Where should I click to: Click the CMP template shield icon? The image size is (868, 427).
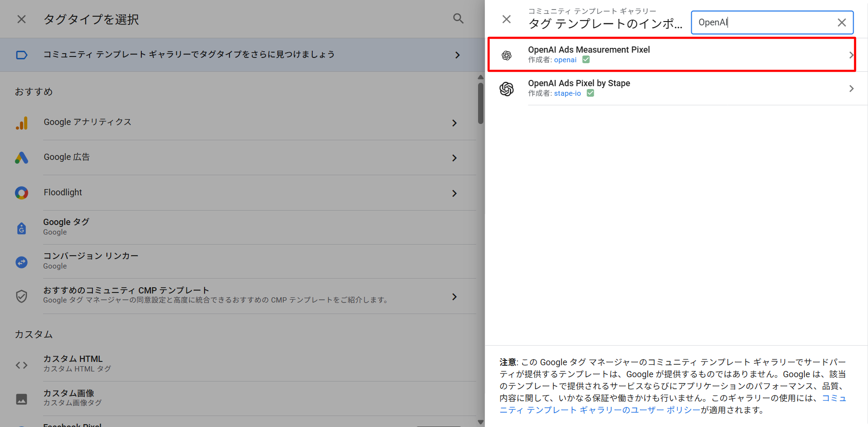coord(22,296)
